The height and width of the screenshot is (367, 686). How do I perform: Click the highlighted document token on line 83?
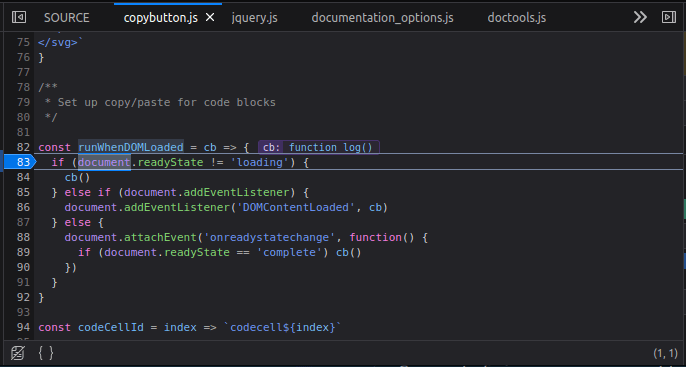click(104, 162)
